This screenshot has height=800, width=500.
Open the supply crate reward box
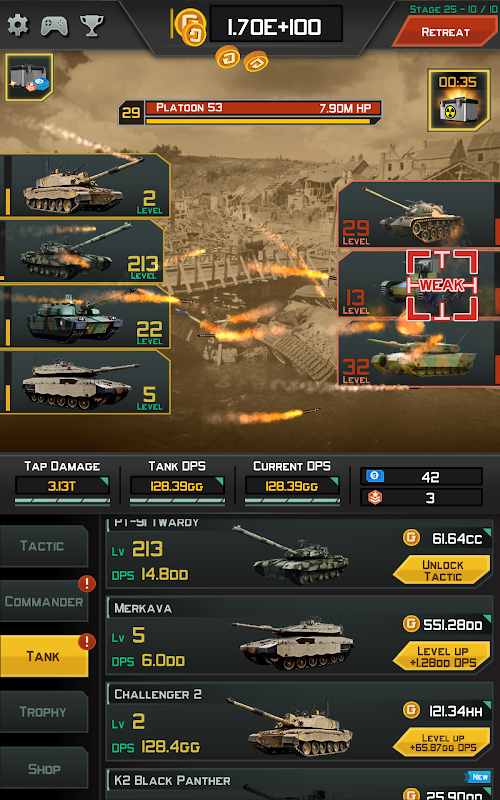coord(29,78)
